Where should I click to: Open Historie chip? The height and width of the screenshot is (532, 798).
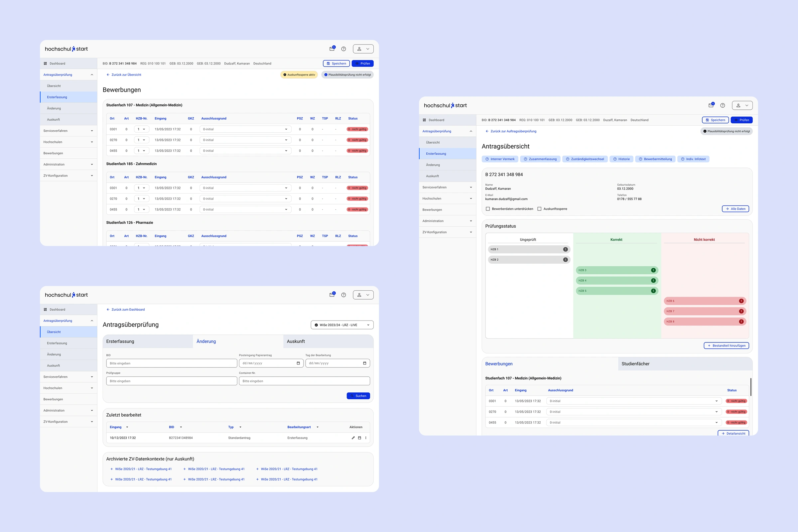(x=621, y=159)
